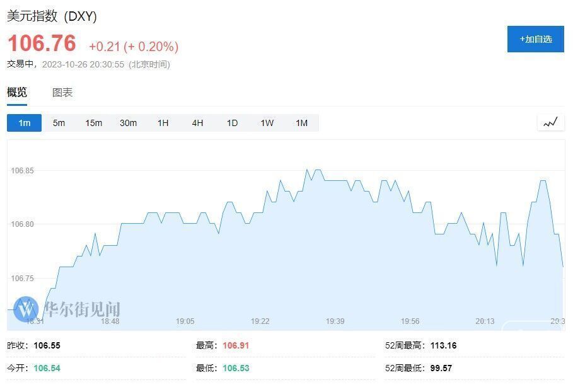Click the 美元指数 (DXY) title

click(x=52, y=16)
